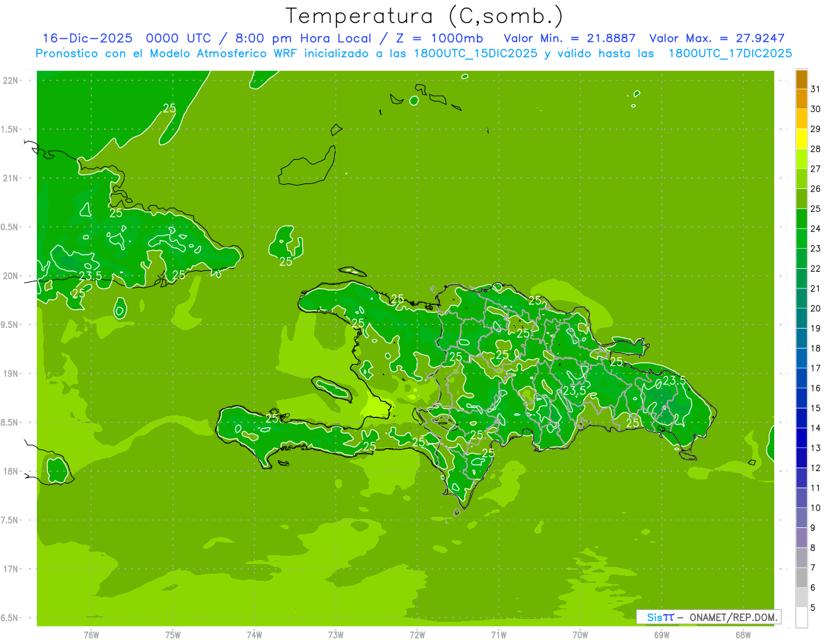Click the color scale value "27"
This screenshot has height=644, width=834.
[816, 169]
